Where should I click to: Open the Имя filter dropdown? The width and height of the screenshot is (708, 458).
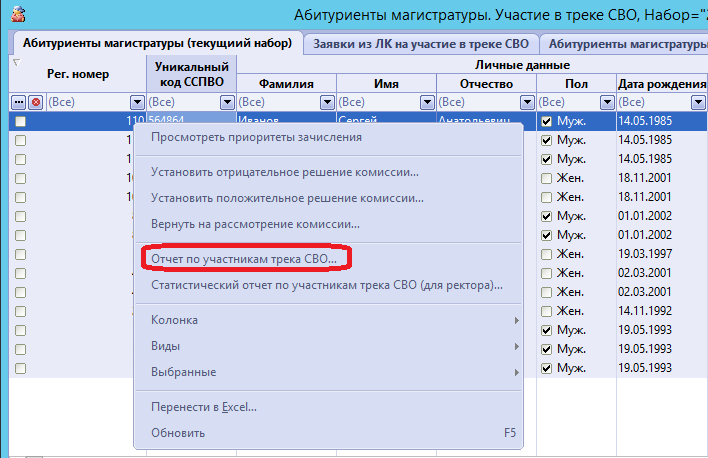[427, 103]
